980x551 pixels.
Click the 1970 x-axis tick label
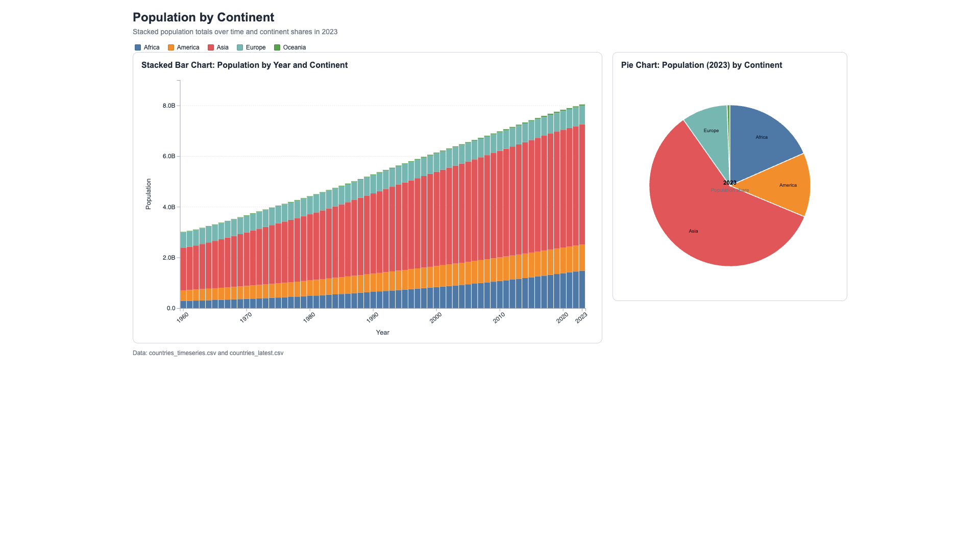[246, 317]
